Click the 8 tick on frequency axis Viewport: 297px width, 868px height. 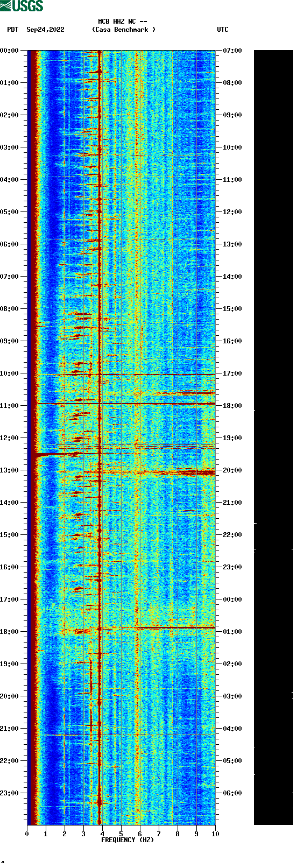point(178,834)
